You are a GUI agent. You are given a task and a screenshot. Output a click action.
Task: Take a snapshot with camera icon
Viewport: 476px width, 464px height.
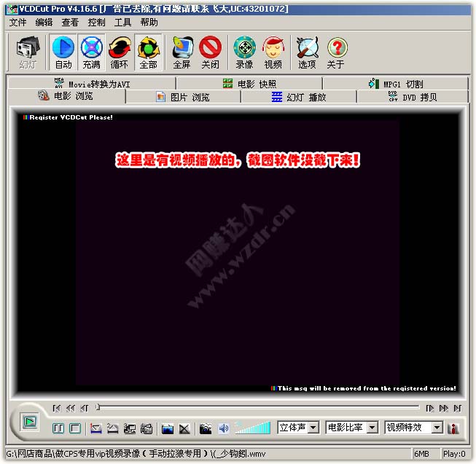(x=206, y=428)
